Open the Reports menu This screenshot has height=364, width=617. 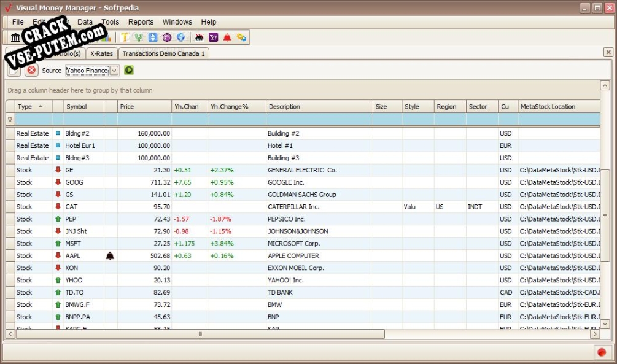coord(141,22)
